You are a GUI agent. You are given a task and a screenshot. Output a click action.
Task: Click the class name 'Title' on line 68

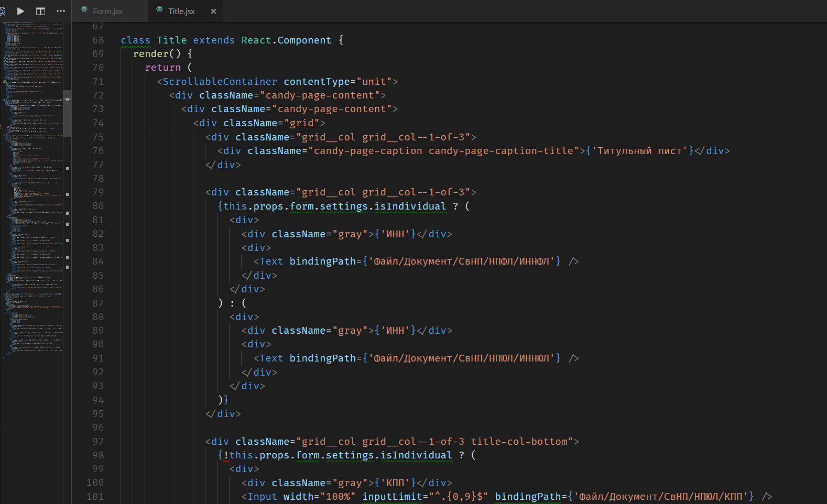point(172,40)
